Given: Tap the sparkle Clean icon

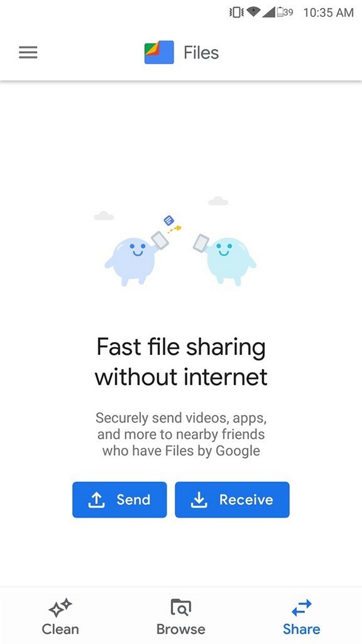Looking at the screenshot, I should (60, 608).
